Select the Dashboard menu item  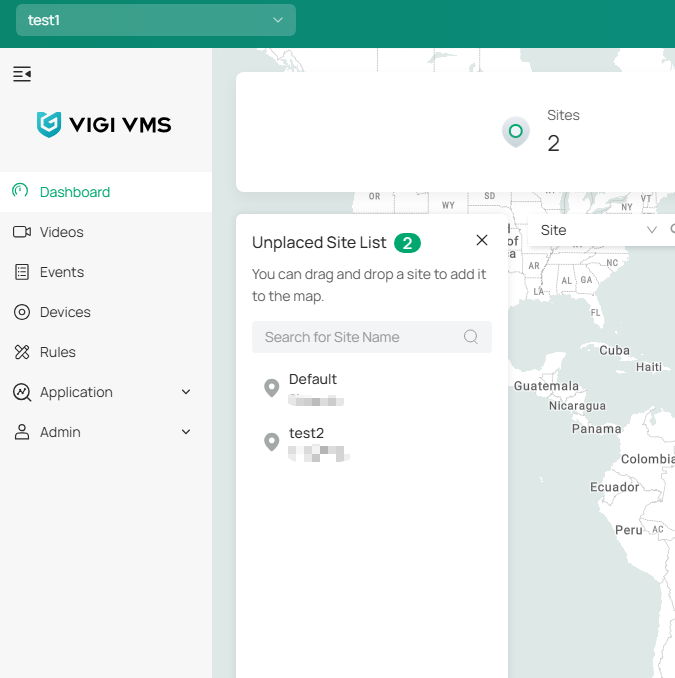[x=106, y=192]
